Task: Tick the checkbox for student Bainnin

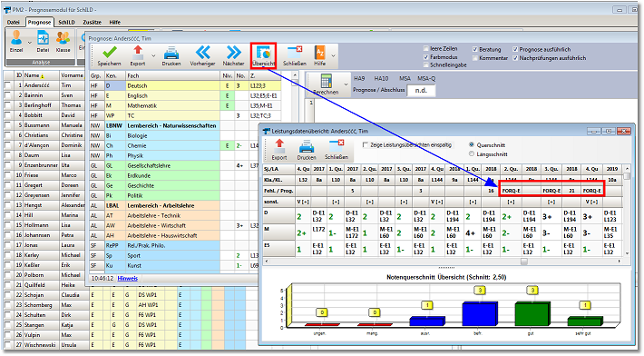Action: 8,95
